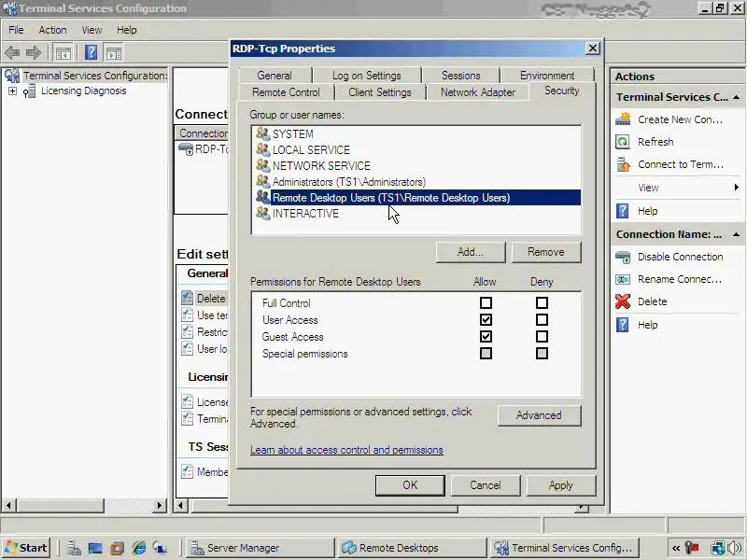Switch to the Network Adapter tab
The height and width of the screenshot is (560, 747).
click(x=478, y=92)
